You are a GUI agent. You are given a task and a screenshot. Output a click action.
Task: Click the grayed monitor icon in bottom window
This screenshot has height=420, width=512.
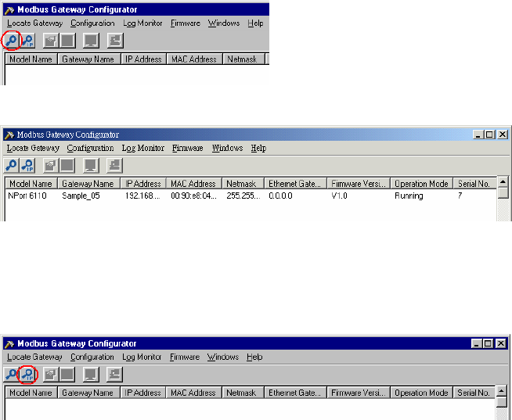(91, 375)
